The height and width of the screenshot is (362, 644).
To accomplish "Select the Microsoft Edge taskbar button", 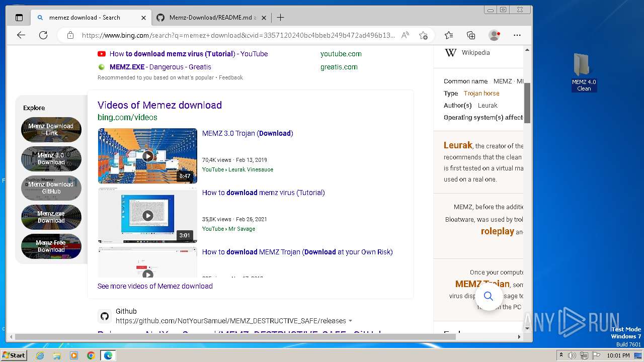I will click(x=108, y=355).
